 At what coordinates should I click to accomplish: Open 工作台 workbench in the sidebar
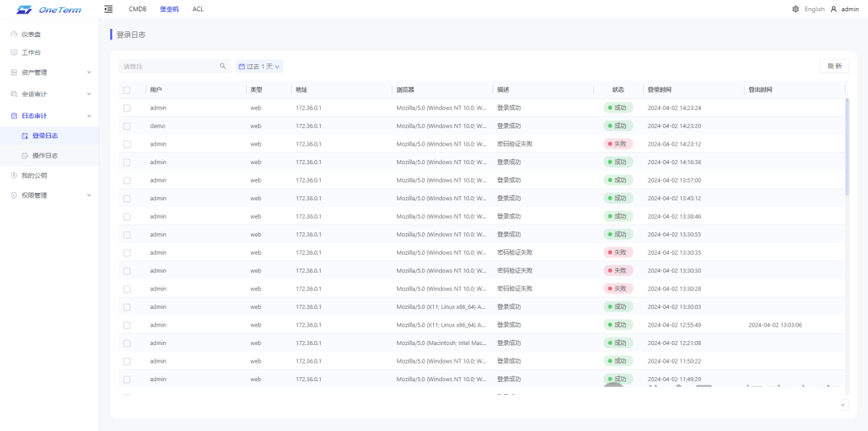(31, 53)
